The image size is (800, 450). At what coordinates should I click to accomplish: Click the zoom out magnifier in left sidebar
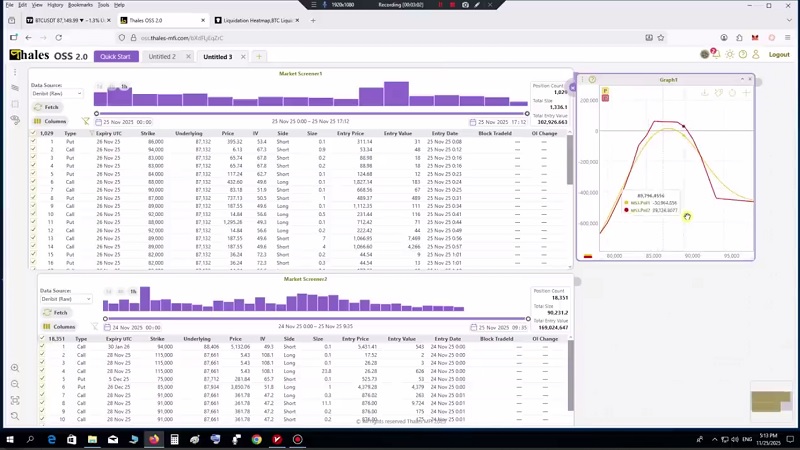click(x=15, y=383)
